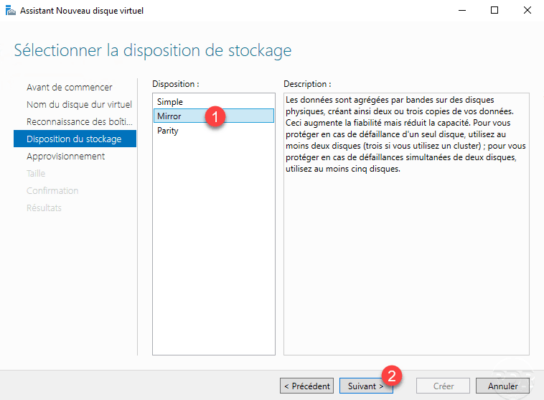This screenshot has height=400, width=544.
Task: Maximize the wizard window
Action: pos(494,10)
